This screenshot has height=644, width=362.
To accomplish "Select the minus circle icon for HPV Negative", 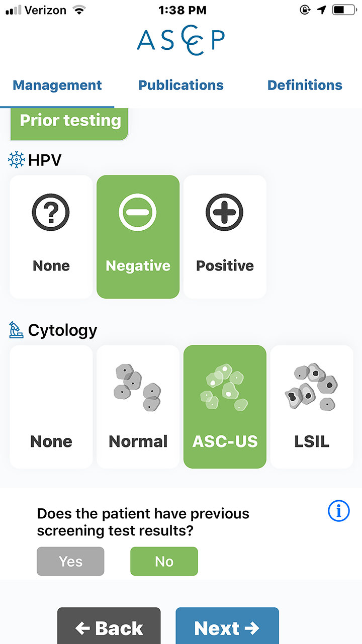I will coord(138,212).
